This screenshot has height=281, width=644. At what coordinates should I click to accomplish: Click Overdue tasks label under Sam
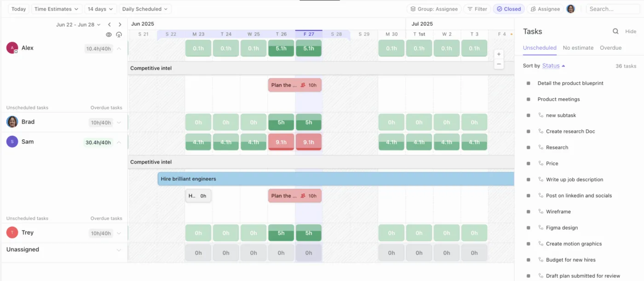106,218
